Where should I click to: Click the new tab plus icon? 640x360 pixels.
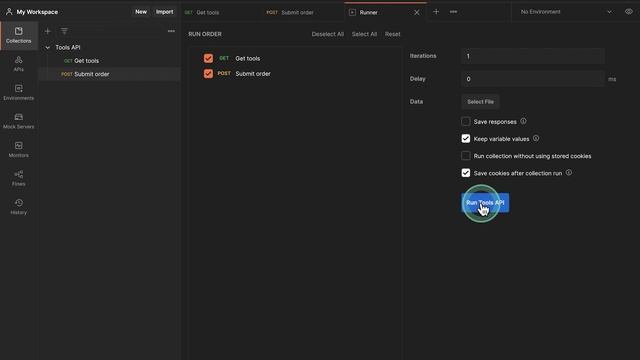pyautogui.click(x=436, y=12)
